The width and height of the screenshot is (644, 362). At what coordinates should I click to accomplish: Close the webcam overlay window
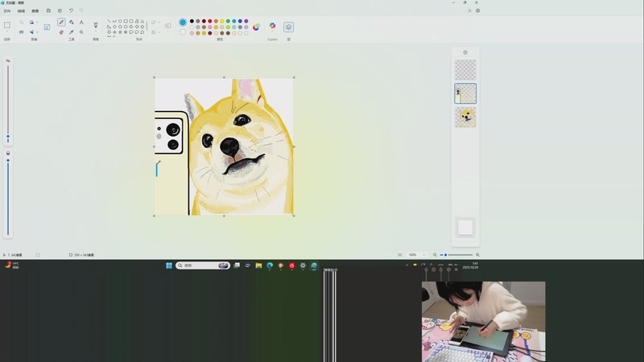tap(456, 269)
